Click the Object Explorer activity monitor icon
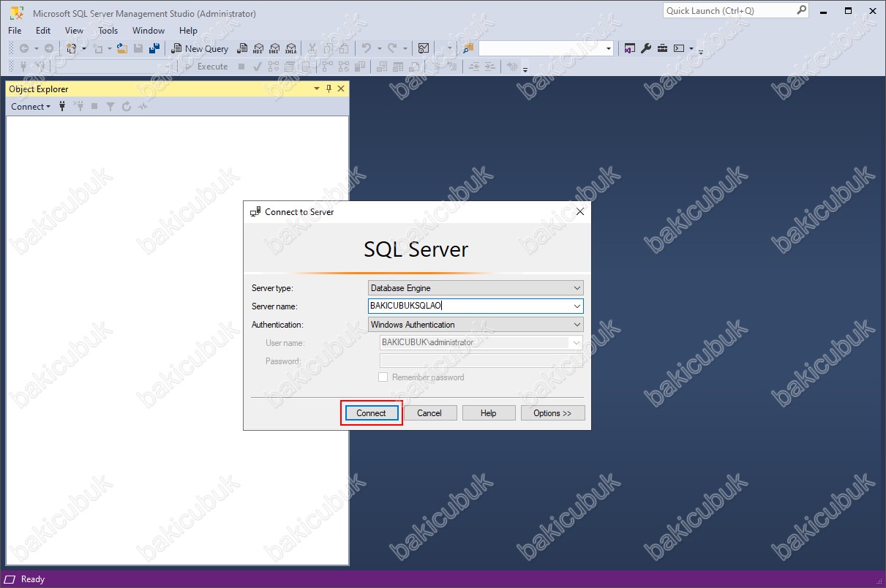 point(143,107)
